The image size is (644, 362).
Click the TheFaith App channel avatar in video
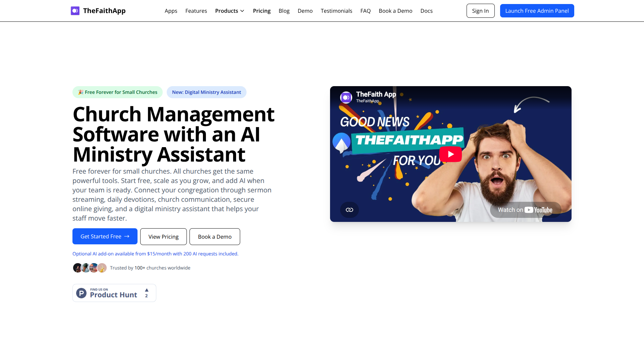[x=346, y=97]
